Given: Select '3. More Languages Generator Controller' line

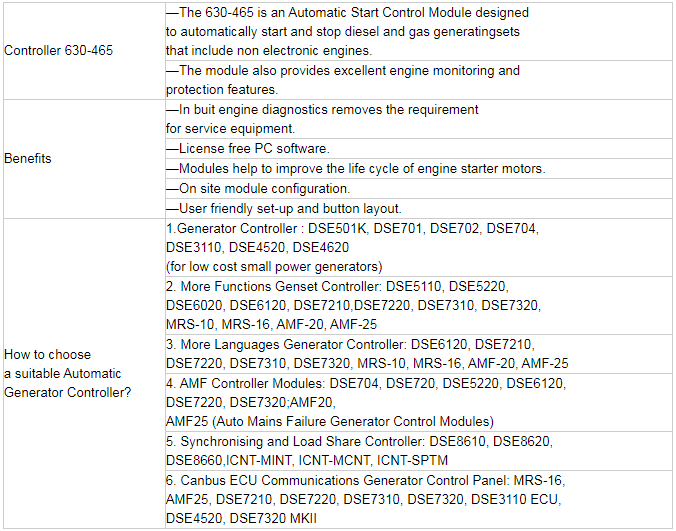Looking at the screenshot, I should pyautogui.click(x=351, y=345).
